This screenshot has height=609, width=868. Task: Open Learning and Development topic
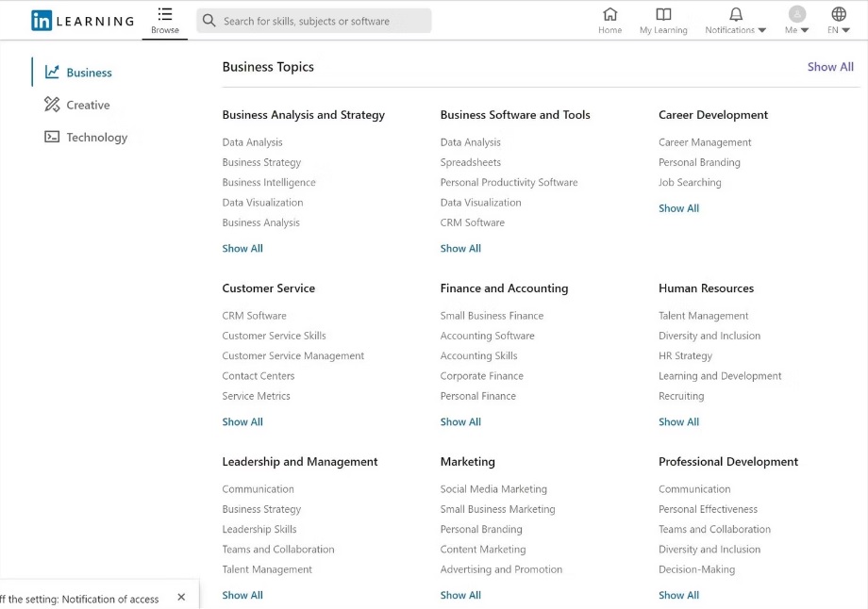pos(720,376)
